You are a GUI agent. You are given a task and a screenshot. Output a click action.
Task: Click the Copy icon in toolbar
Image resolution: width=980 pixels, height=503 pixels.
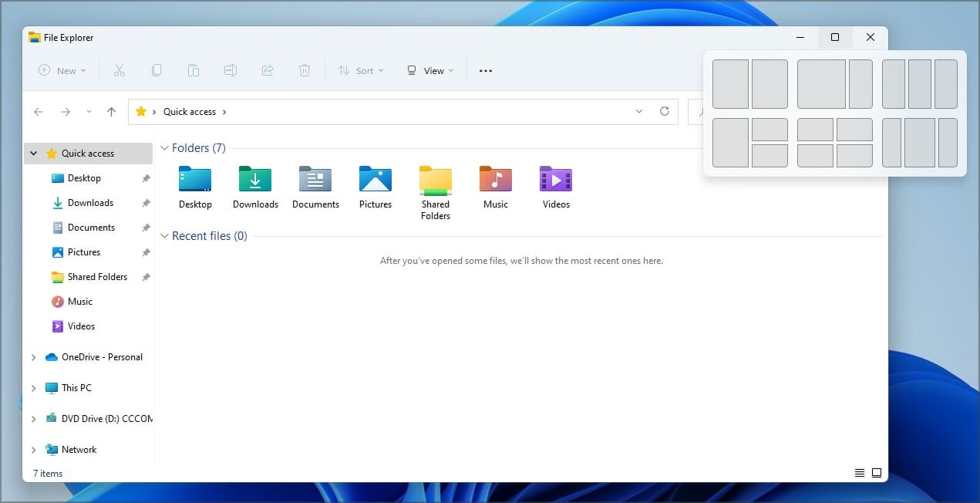click(x=157, y=70)
